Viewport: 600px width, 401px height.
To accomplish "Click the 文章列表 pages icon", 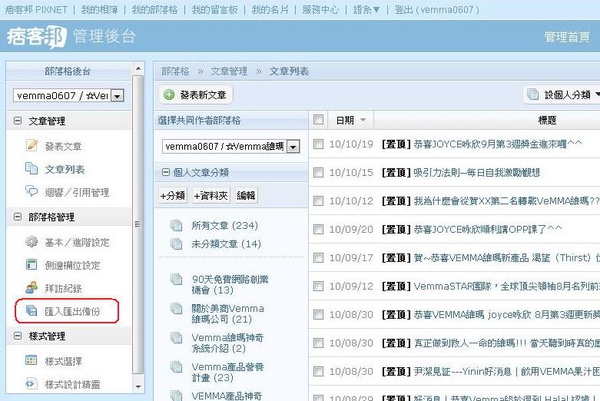I will [x=31, y=168].
